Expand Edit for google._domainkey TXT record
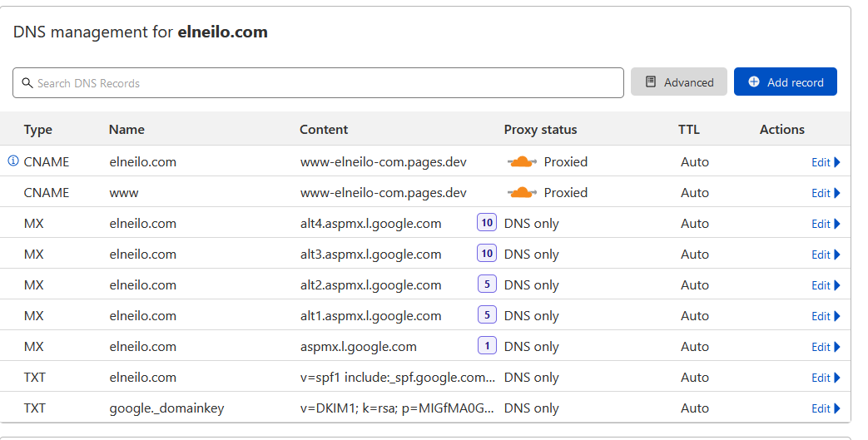The image size is (868, 440). click(826, 408)
